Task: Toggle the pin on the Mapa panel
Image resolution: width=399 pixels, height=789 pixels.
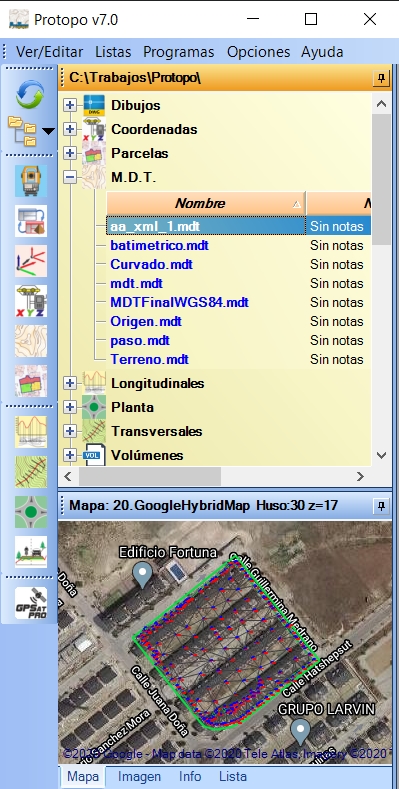Action: tap(381, 506)
